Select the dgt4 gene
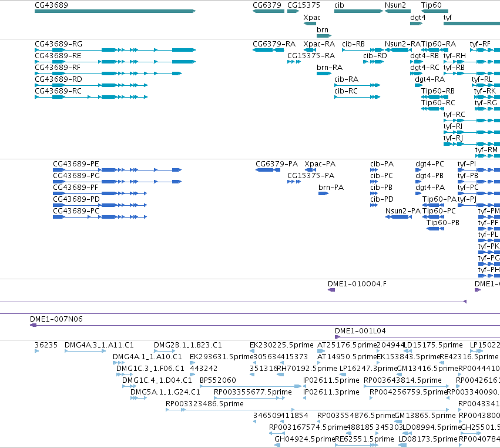500x448 pixels. pos(416,24)
